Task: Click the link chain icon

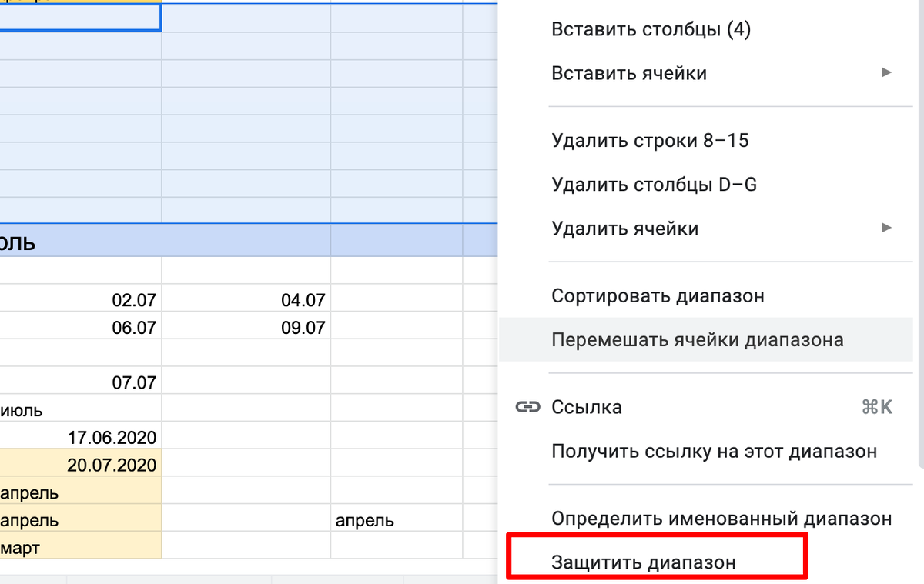Action: (527, 408)
